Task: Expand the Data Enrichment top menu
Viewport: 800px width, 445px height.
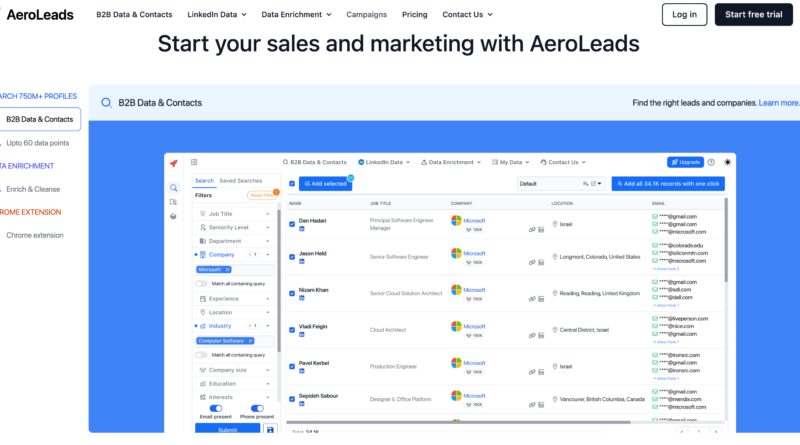Action: (296, 14)
